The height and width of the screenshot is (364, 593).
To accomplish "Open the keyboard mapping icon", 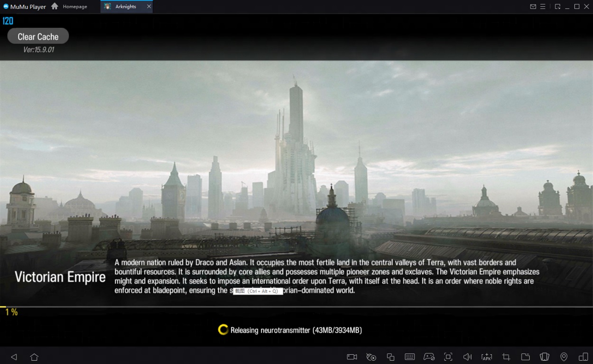I will pyautogui.click(x=410, y=357).
